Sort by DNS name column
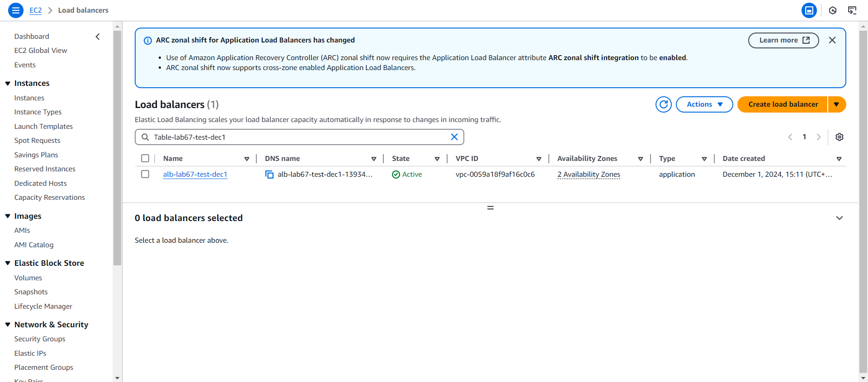The width and height of the screenshot is (868, 382). coord(374,159)
